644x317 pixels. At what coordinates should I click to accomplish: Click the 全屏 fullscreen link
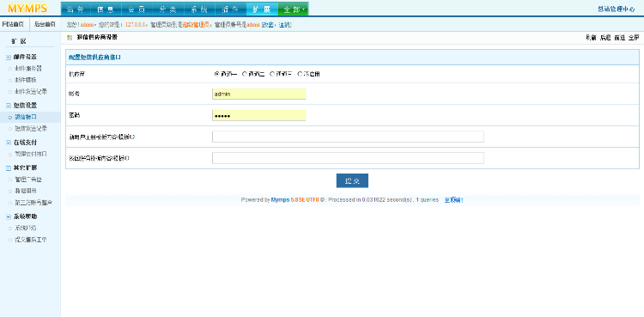coord(634,38)
